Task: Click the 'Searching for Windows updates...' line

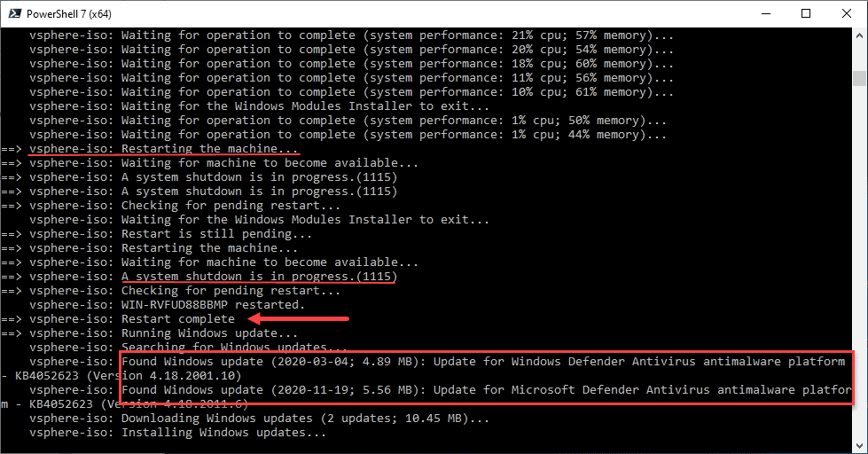Action: (x=189, y=348)
